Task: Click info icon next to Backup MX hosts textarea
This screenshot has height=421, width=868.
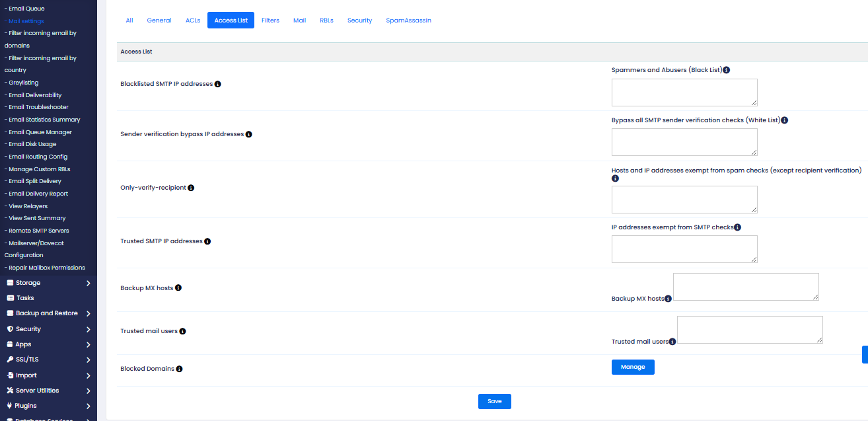Action: coord(669,299)
